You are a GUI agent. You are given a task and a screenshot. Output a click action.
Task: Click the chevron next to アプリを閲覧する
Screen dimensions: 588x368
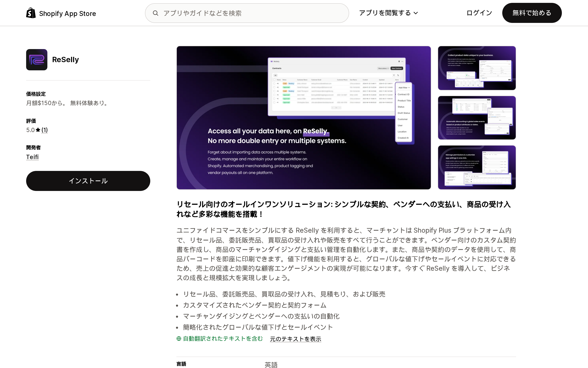pos(416,13)
